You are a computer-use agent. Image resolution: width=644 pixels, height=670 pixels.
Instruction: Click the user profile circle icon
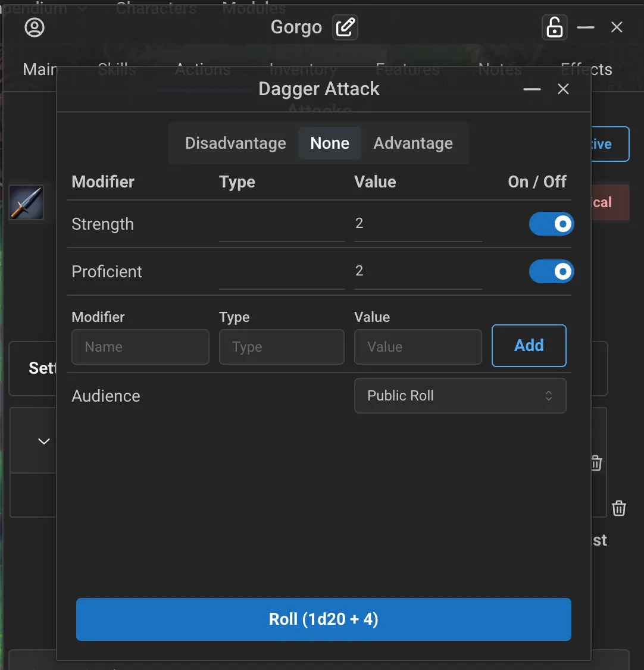coord(35,27)
